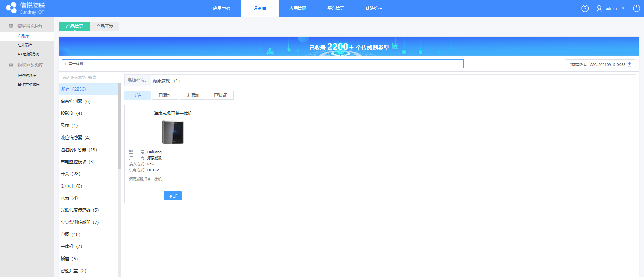Click the 物联网射频库 sidebar icon
The image size is (644, 277).
point(11,65)
